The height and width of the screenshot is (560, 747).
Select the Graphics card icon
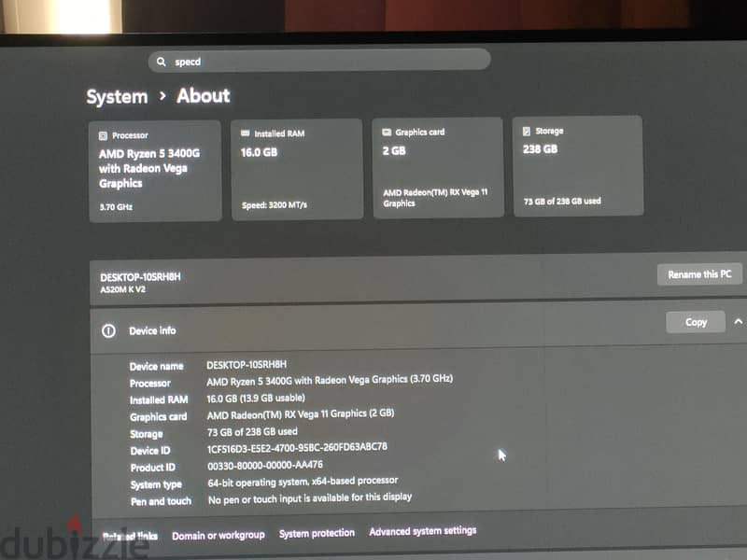click(x=387, y=132)
